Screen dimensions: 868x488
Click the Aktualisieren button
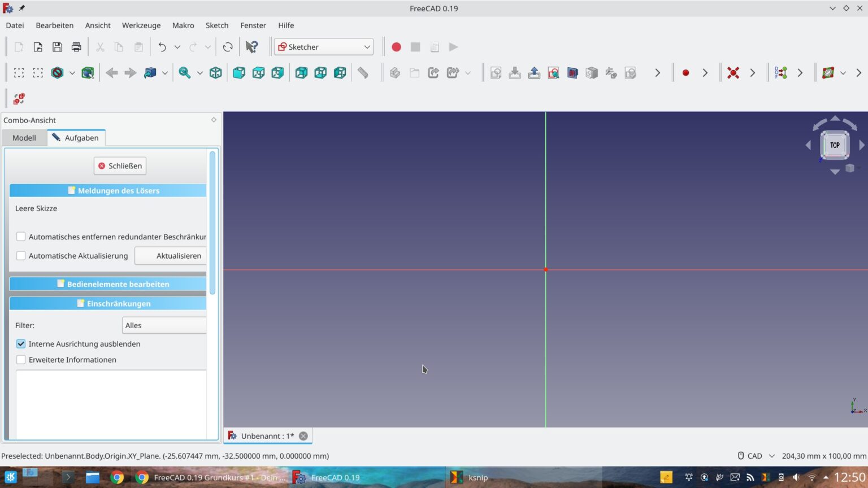[x=171, y=256]
